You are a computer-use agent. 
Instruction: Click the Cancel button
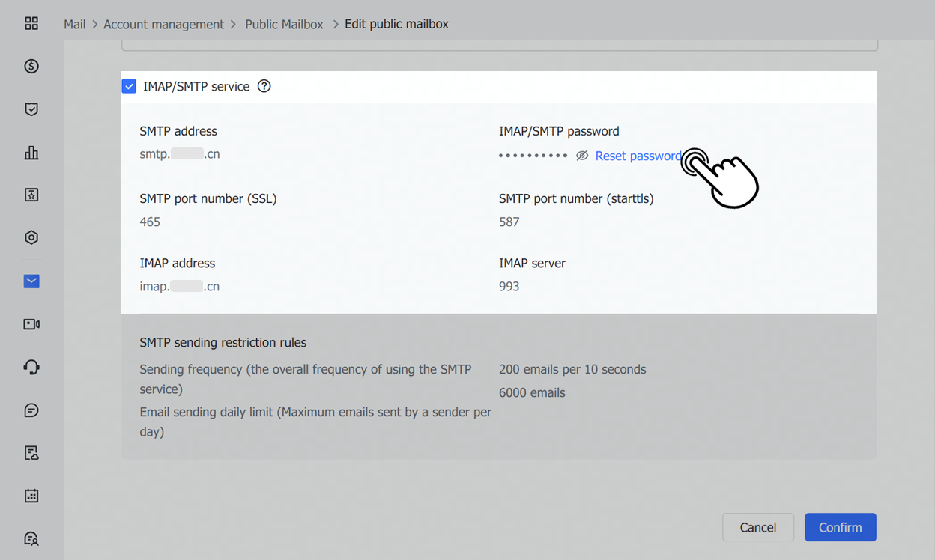[757, 527]
